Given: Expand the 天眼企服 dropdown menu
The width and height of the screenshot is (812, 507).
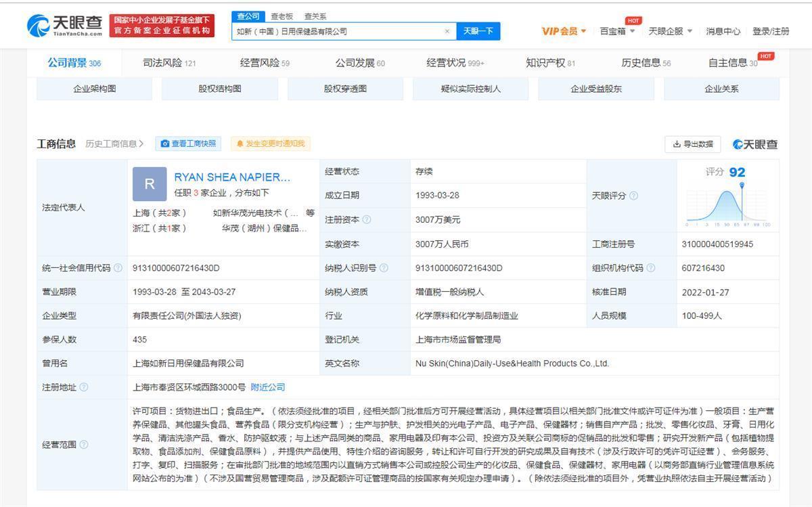Looking at the screenshot, I should click(670, 31).
